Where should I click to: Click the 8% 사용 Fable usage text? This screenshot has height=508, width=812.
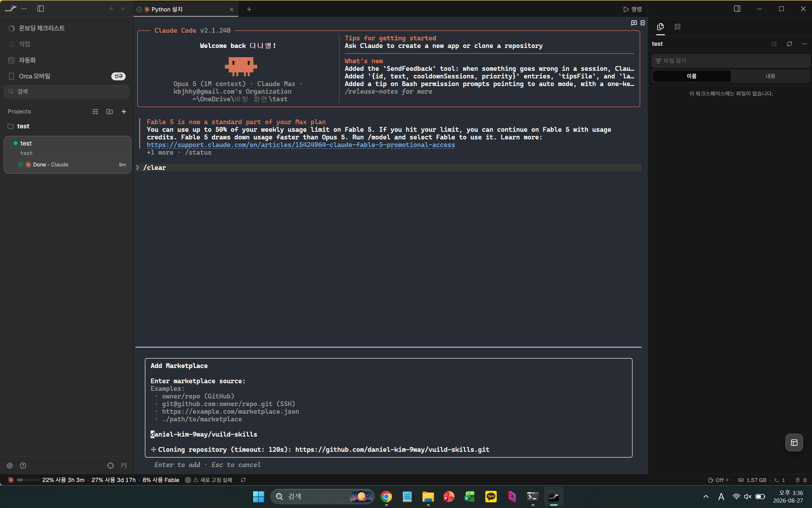point(161,480)
